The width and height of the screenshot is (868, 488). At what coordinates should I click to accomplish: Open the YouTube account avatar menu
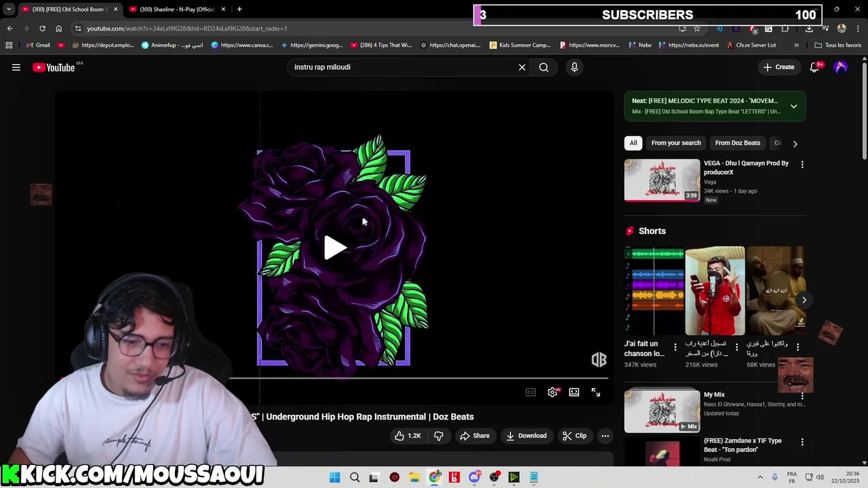pyautogui.click(x=841, y=67)
